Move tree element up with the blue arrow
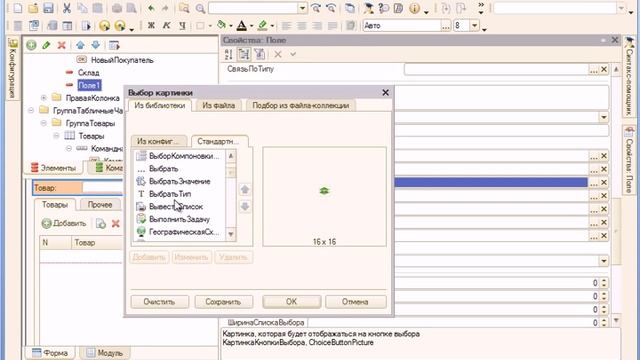 80,45
